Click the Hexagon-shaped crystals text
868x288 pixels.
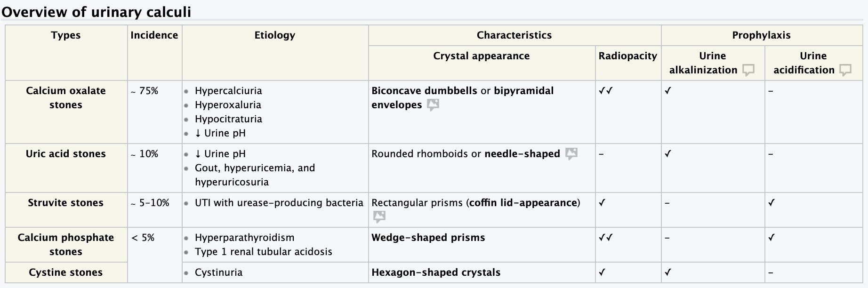tap(436, 272)
